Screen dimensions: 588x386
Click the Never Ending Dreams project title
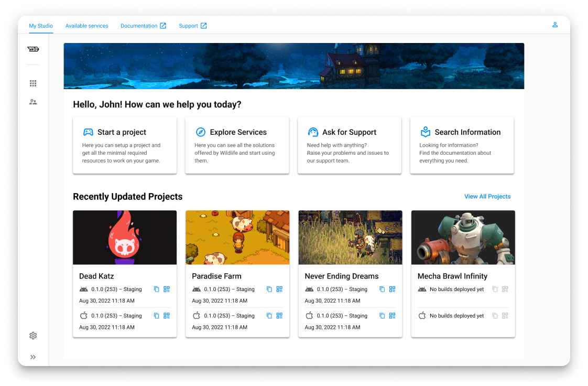point(342,276)
